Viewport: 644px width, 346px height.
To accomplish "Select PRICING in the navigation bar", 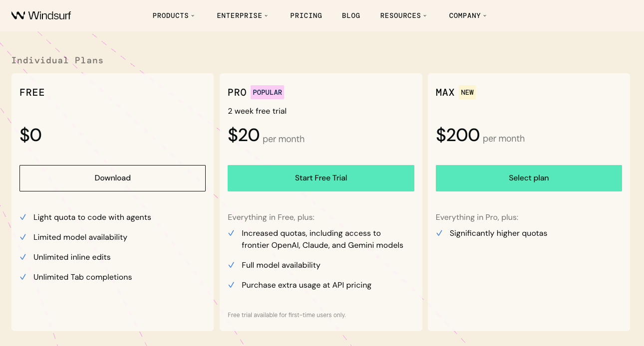I will pos(306,15).
